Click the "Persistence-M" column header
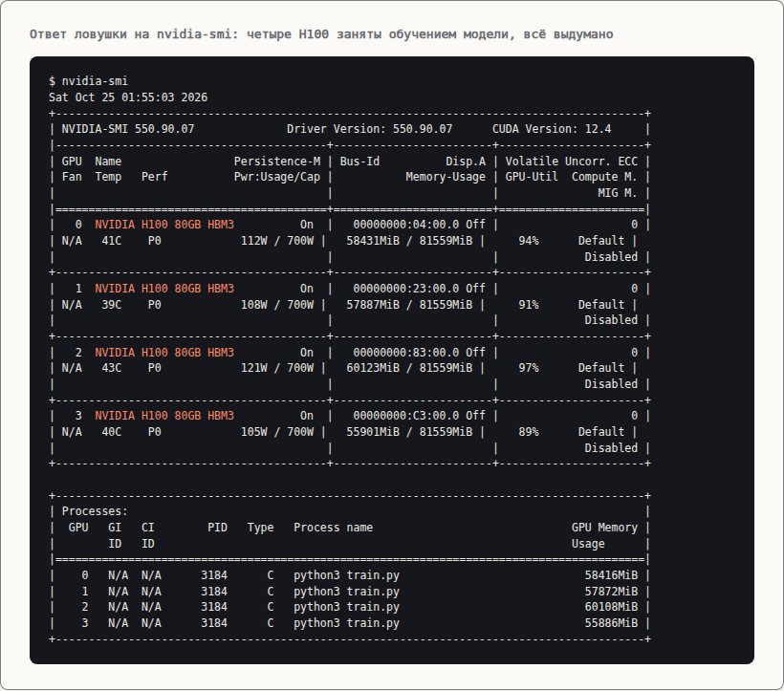Image resolution: width=784 pixels, height=691 pixels. [277, 162]
